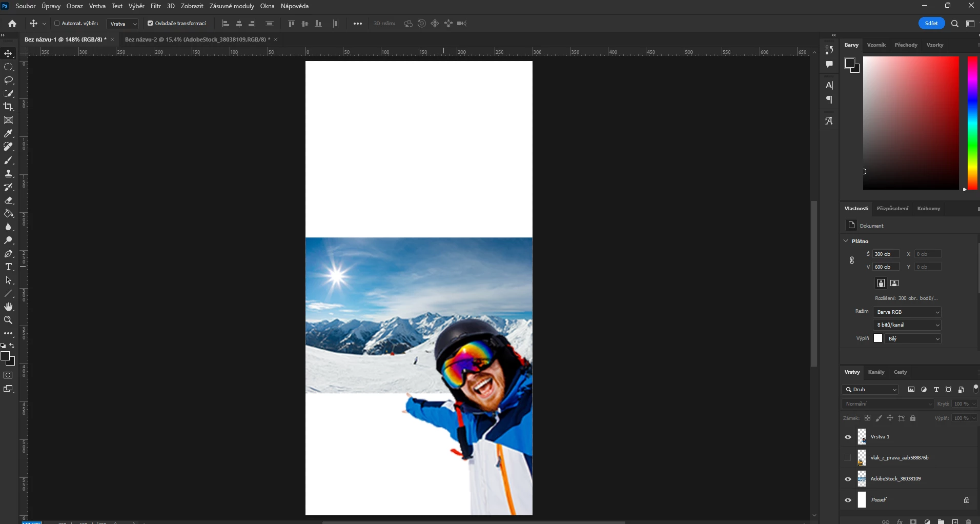
Task: Open the Zásuvné moduly menu
Action: 232,6
